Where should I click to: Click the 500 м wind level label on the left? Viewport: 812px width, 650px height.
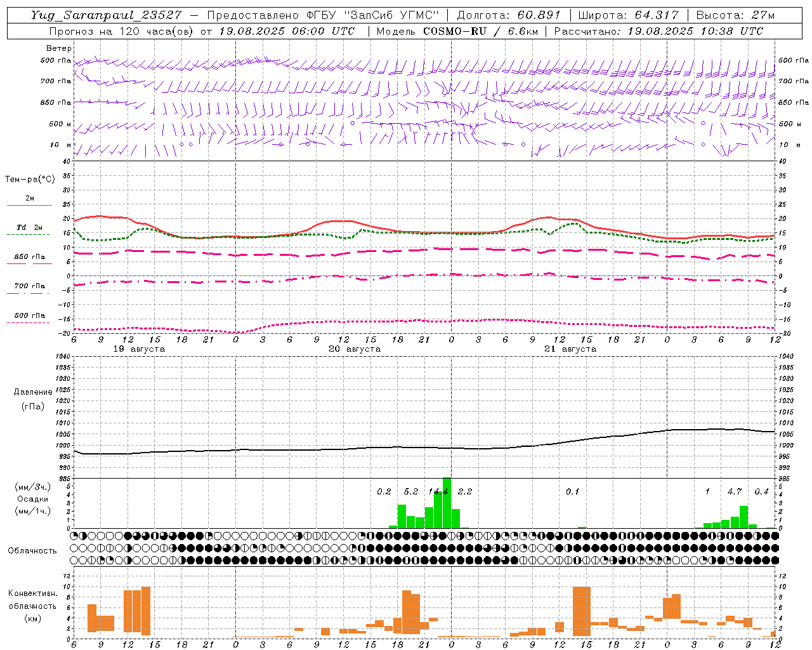60,124
